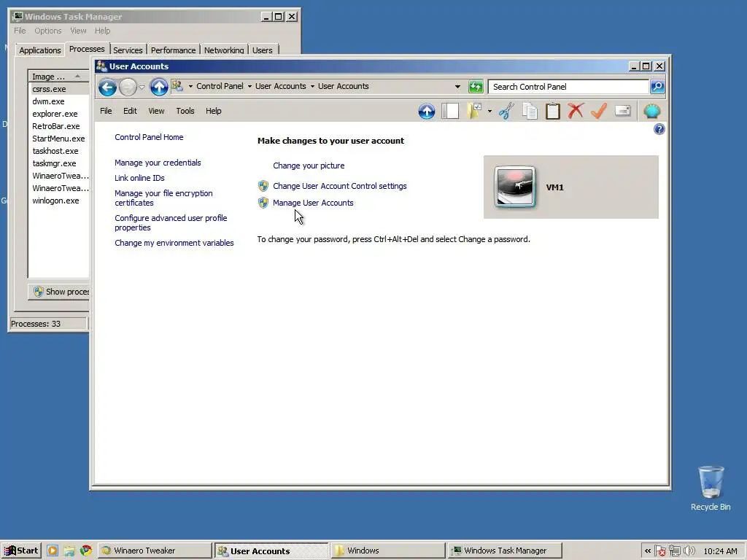Expand dropdown arrow after Control Panel breadcrumb

pos(249,87)
